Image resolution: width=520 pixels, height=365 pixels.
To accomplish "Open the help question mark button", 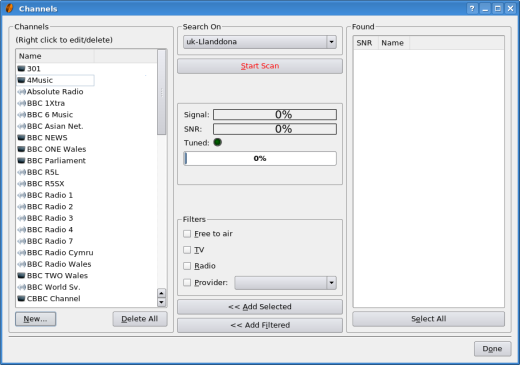I will click(472, 9).
